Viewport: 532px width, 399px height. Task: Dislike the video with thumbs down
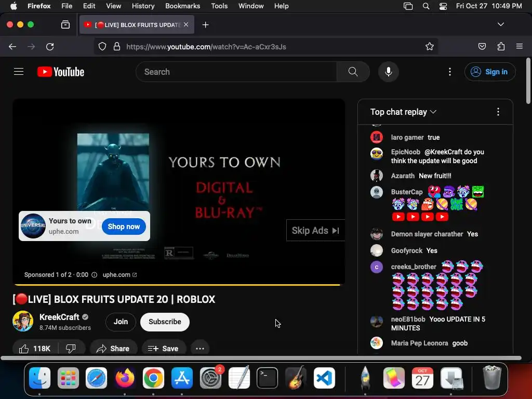pos(71,349)
